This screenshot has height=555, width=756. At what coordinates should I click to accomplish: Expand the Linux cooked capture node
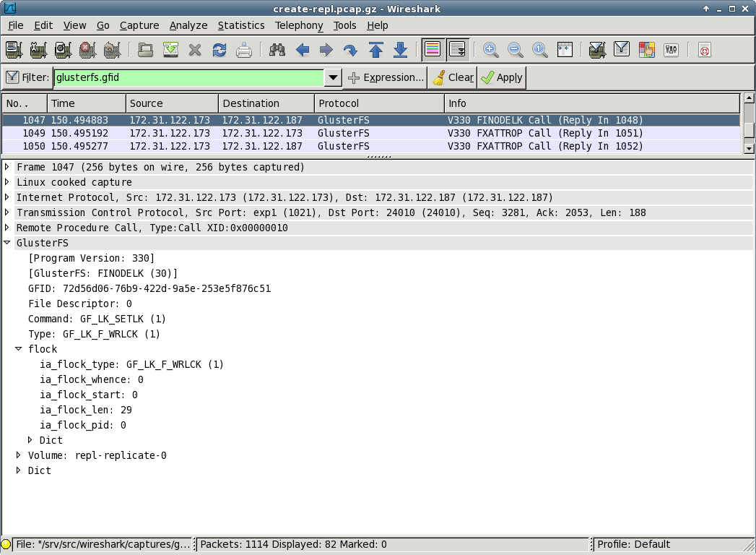7,182
